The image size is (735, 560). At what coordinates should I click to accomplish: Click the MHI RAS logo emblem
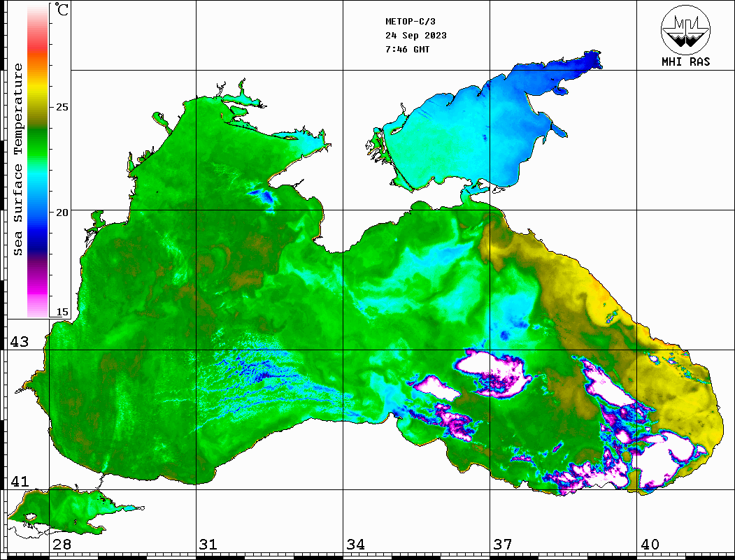point(685,29)
